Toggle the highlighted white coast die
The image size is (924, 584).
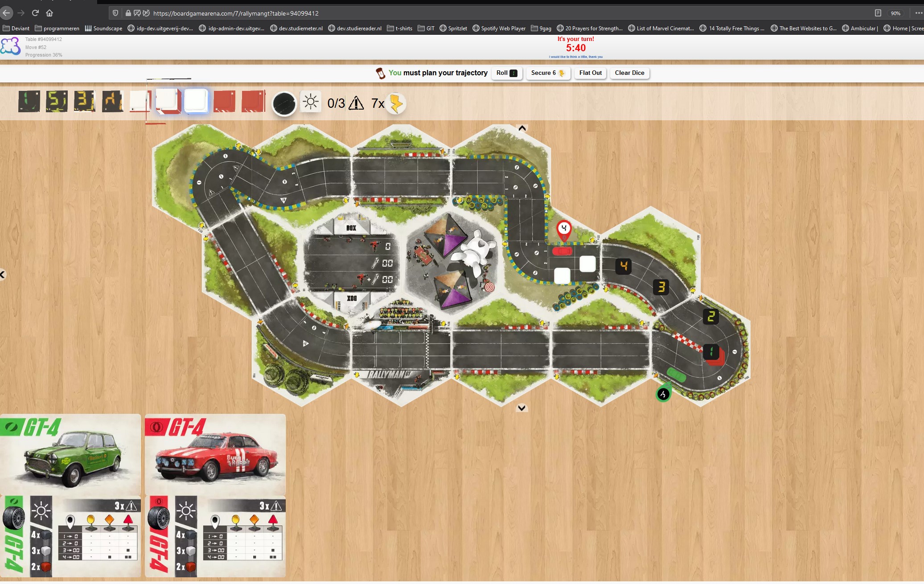click(196, 101)
